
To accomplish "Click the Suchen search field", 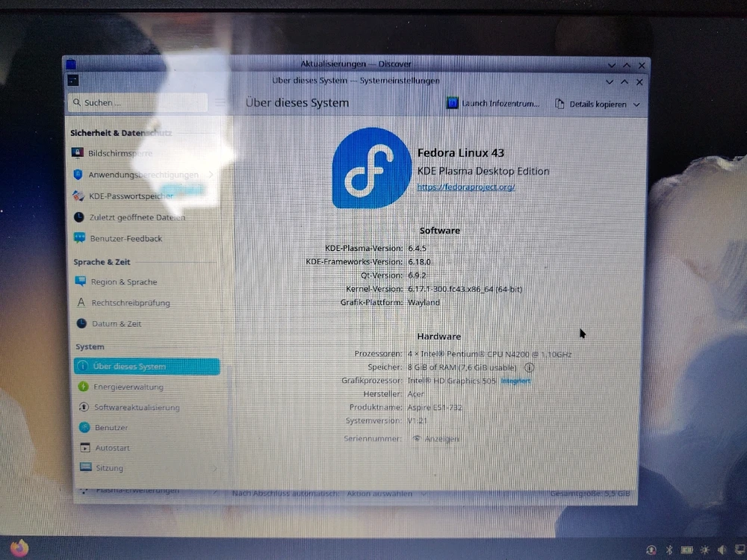I will (138, 103).
